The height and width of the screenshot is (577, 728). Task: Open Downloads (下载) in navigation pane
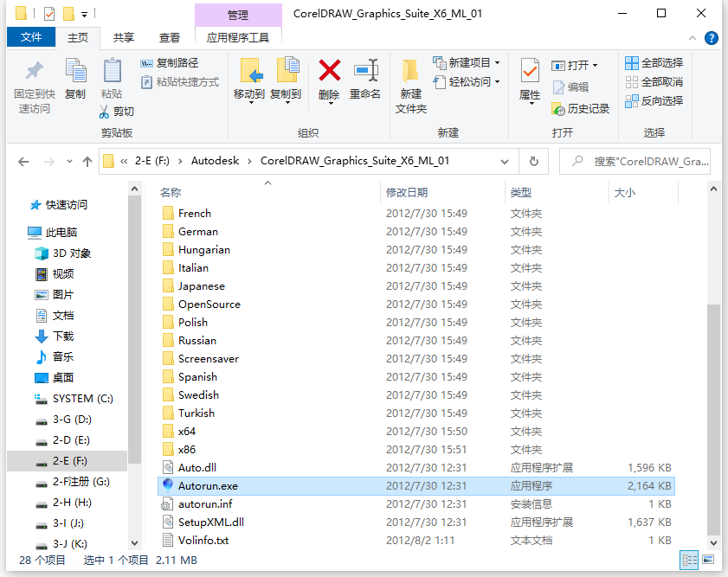point(55,337)
